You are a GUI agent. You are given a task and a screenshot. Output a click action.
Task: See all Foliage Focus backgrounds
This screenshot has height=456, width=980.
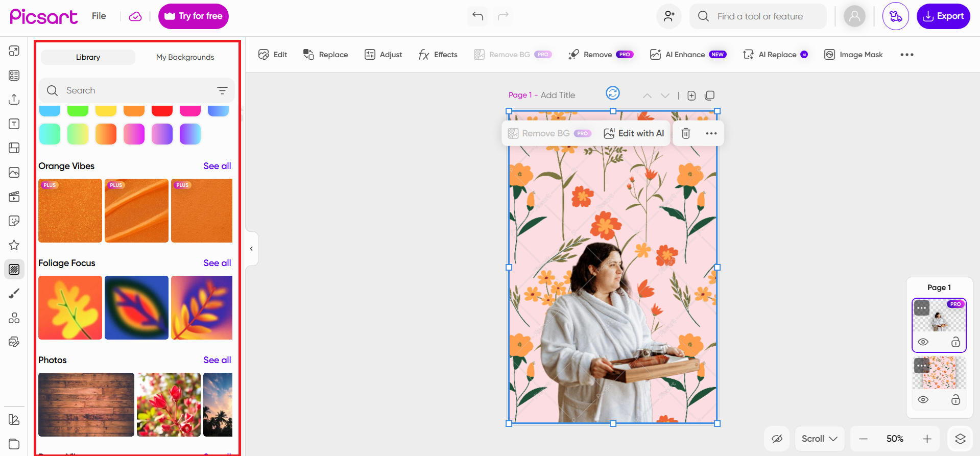pos(217,263)
